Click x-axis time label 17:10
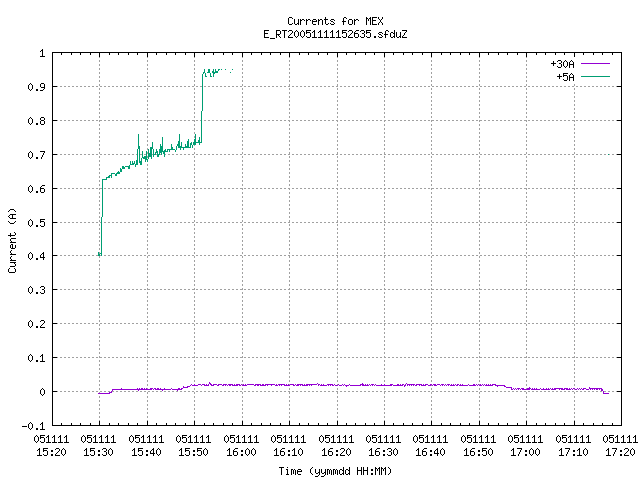This screenshot has width=640, height=480. tap(573, 452)
